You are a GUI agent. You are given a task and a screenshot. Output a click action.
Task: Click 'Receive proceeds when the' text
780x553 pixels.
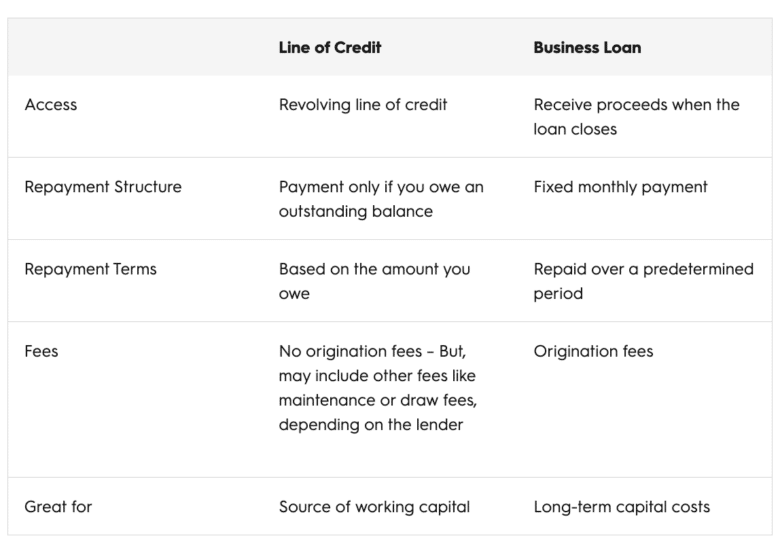(636, 105)
